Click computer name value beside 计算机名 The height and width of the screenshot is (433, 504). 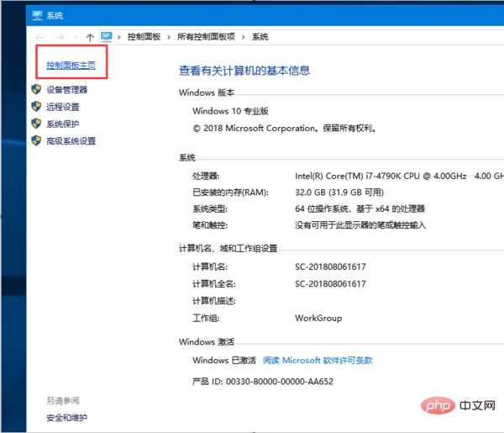330,267
